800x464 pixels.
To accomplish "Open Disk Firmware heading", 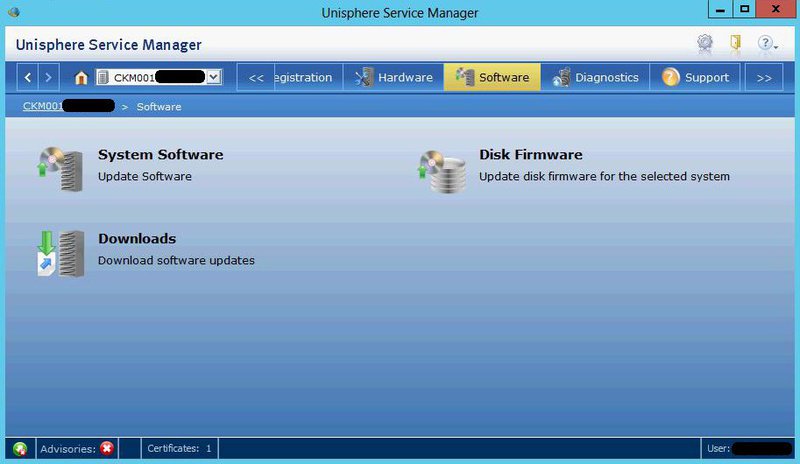I will tap(531, 155).
